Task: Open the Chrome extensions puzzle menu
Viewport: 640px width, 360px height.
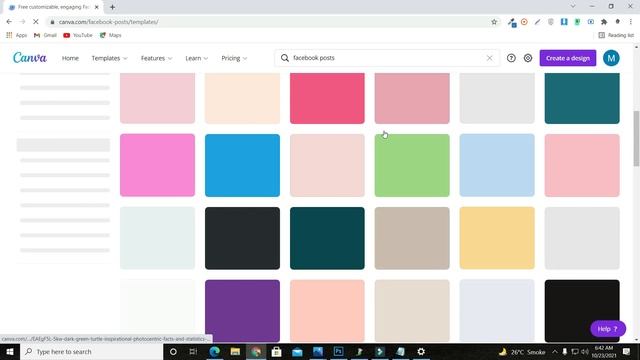Action: tap(604, 22)
